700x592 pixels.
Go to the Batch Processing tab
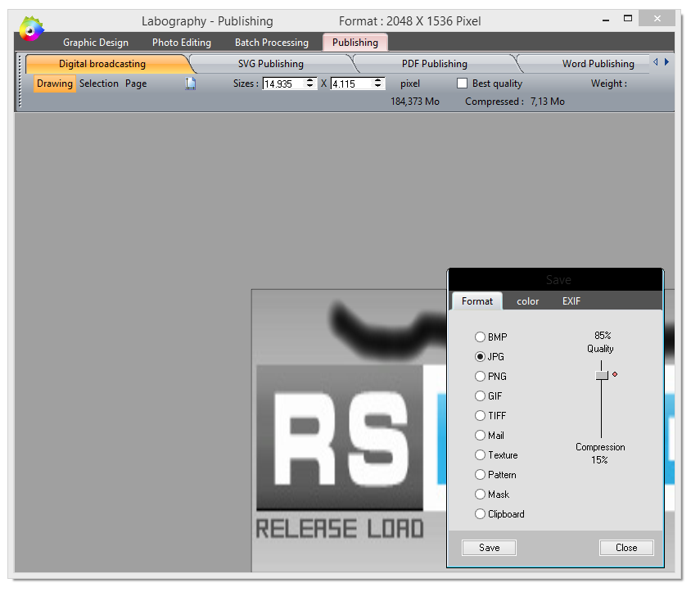point(272,43)
